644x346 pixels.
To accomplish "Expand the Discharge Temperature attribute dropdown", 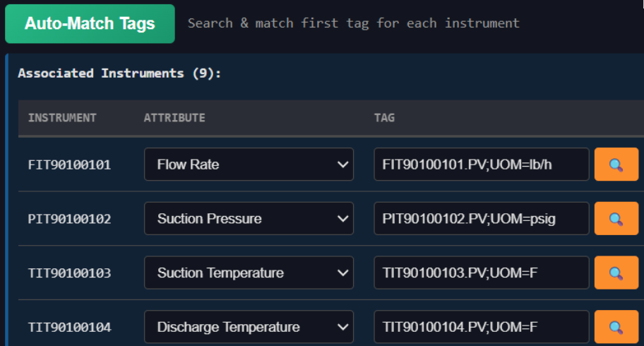I will [249, 327].
